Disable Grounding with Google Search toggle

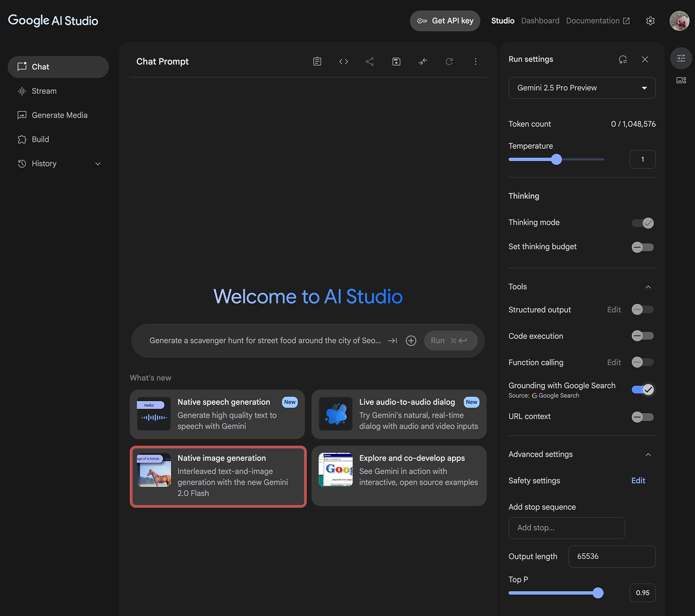coord(643,390)
